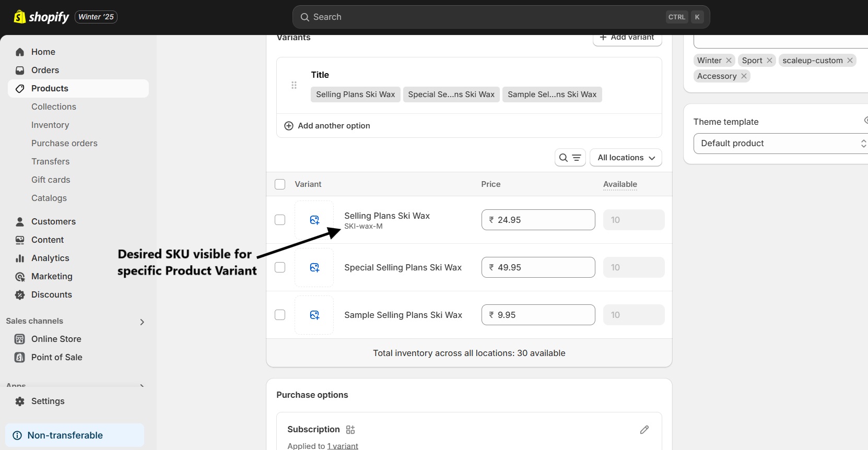Click the Home icon in the sidebar

(x=20, y=52)
